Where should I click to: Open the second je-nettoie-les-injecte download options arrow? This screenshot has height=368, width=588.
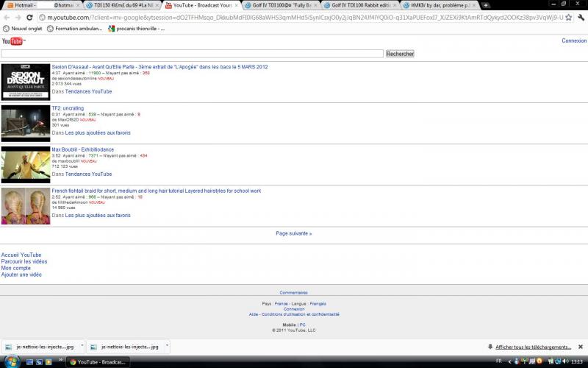(x=167, y=346)
